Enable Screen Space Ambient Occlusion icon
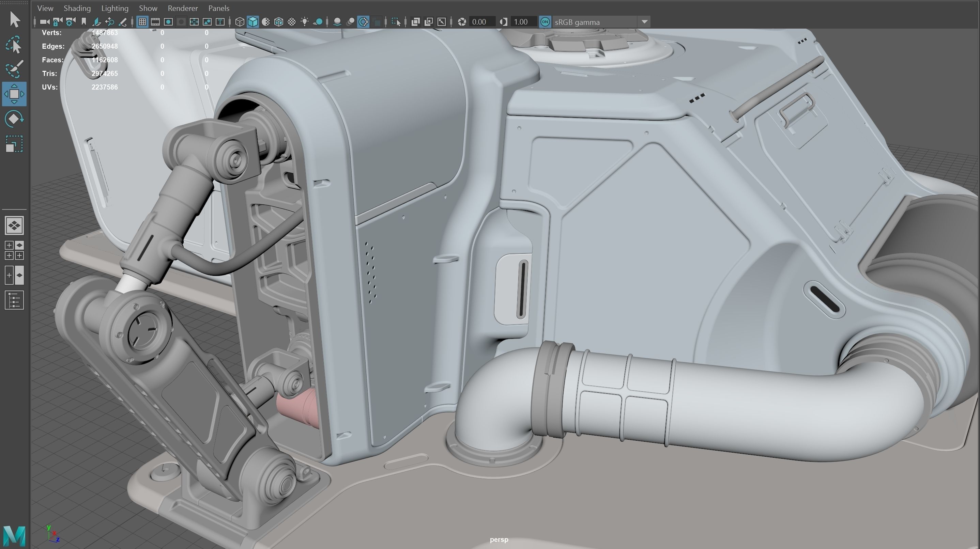This screenshot has width=980, height=549. point(337,22)
